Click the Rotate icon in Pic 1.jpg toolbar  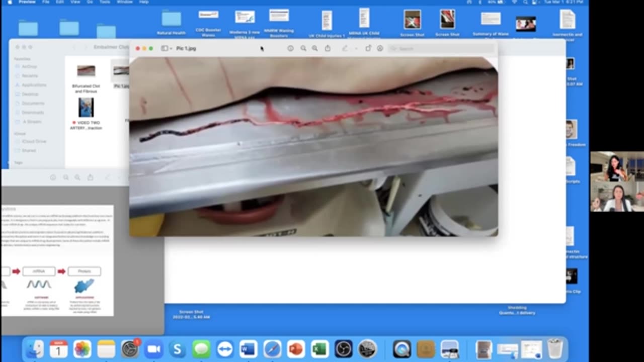pyautogui.click(x=368, y=48)
